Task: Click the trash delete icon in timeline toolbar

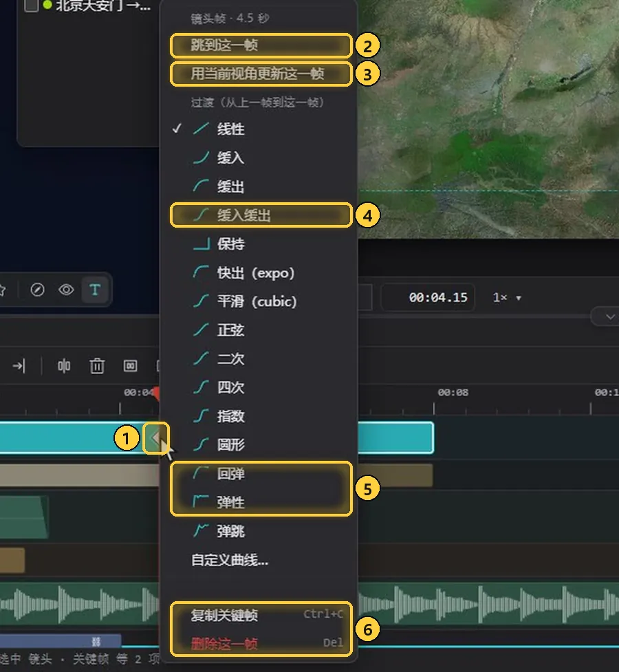Action: tap(97, 366)
